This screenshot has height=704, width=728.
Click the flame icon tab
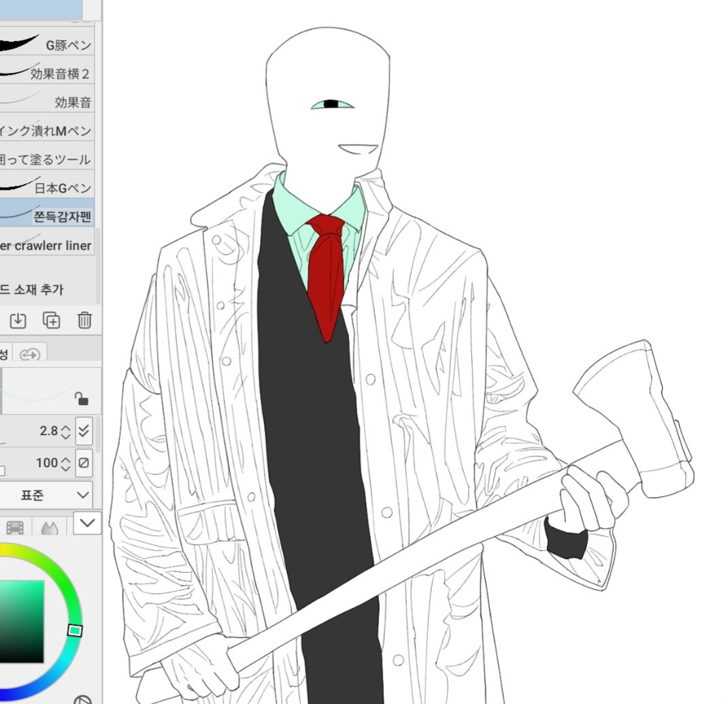coord(49,528)
